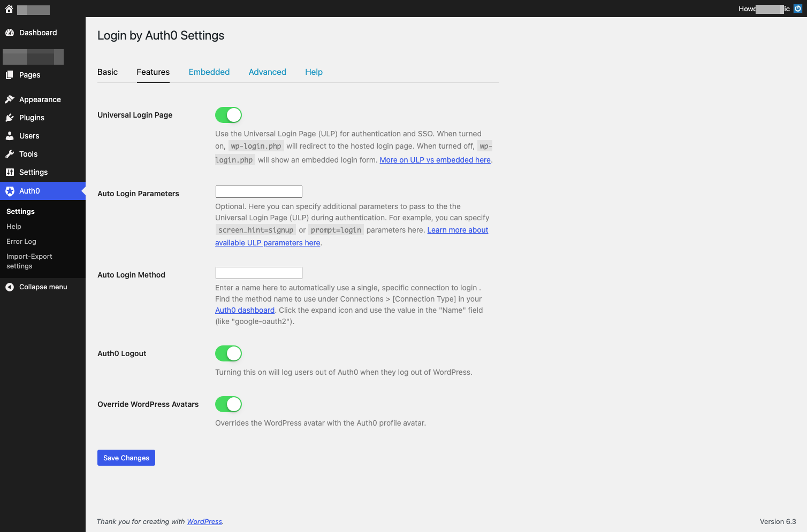The image size is (807, 532).
Task: Click the Settings sliders icon
Action: pos(10,172)
